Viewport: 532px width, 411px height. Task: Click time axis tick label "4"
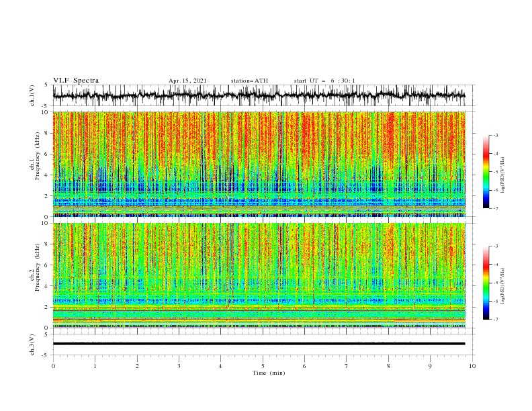[220, 366]
